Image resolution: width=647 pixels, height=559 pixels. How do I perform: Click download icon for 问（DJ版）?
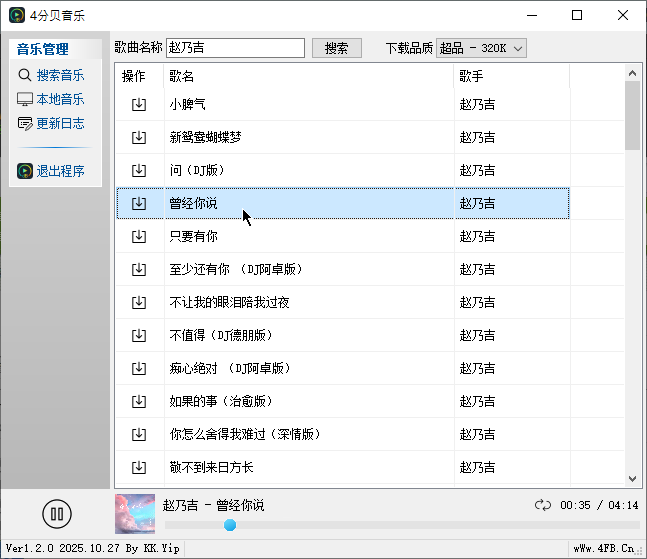coord(139,170)
